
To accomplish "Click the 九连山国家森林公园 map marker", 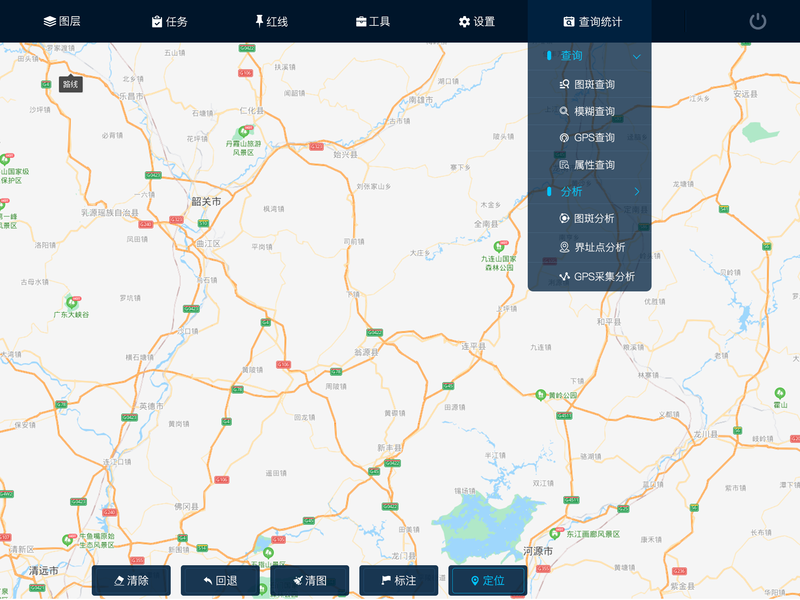I will [498, 247].
